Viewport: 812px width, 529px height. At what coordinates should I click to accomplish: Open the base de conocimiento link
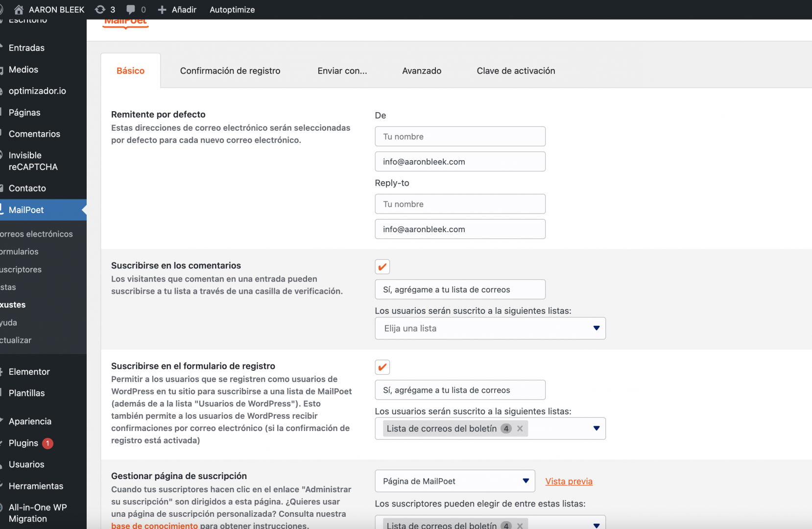(x=154, y=525)
